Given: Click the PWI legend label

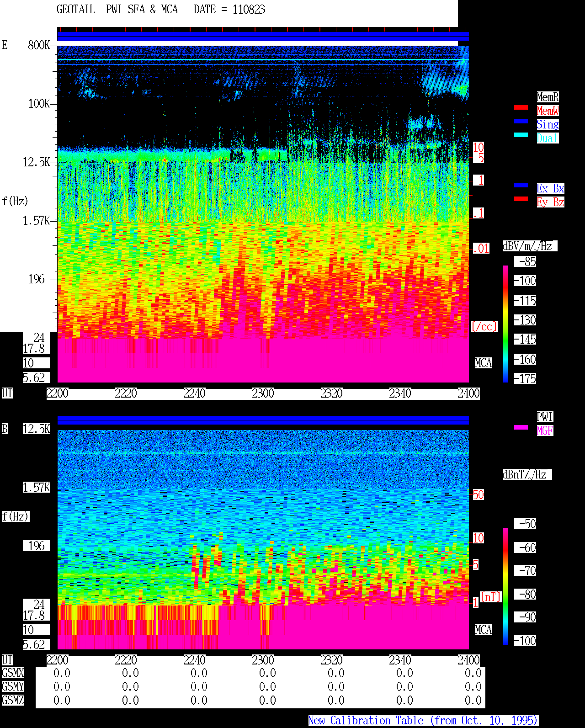Looking at the screenshot, I should (545, 417).
